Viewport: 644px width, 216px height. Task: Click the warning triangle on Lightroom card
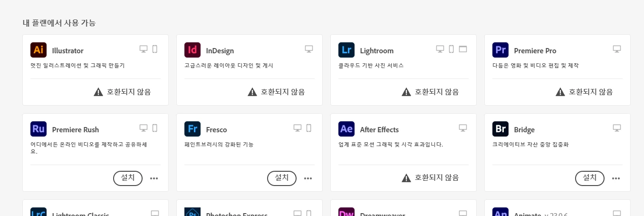click(x=406, y=92)
